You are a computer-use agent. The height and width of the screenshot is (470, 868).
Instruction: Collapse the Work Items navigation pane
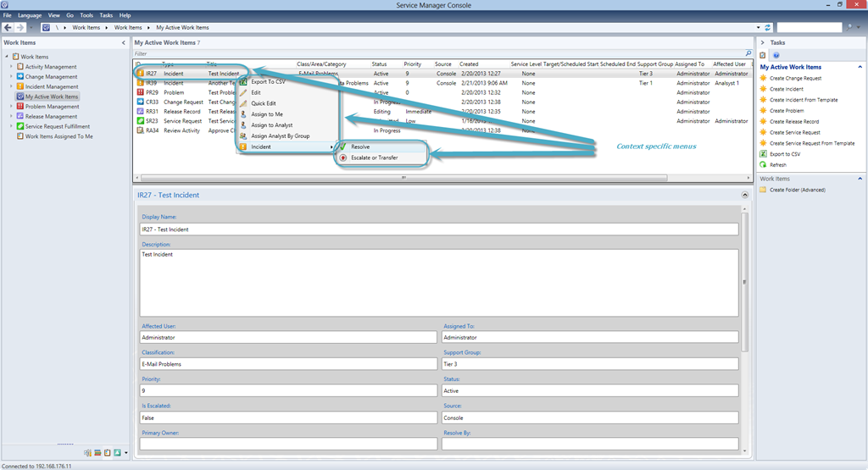[x=125, y=41]
